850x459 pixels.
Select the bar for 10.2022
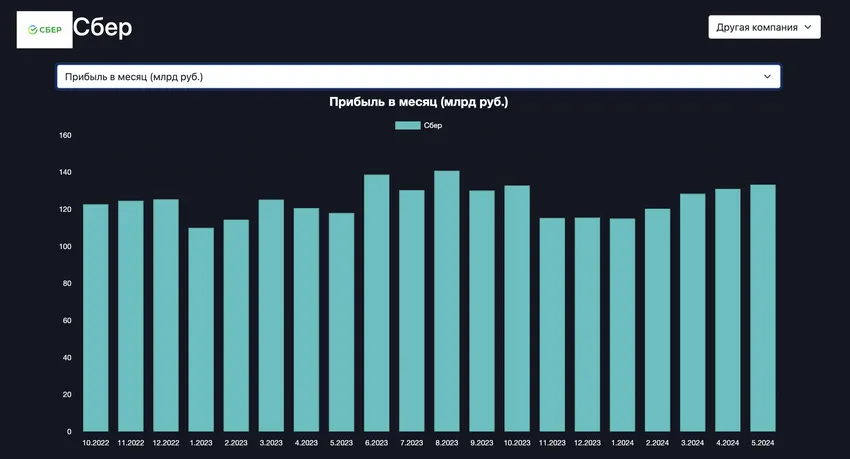(95, 318)
